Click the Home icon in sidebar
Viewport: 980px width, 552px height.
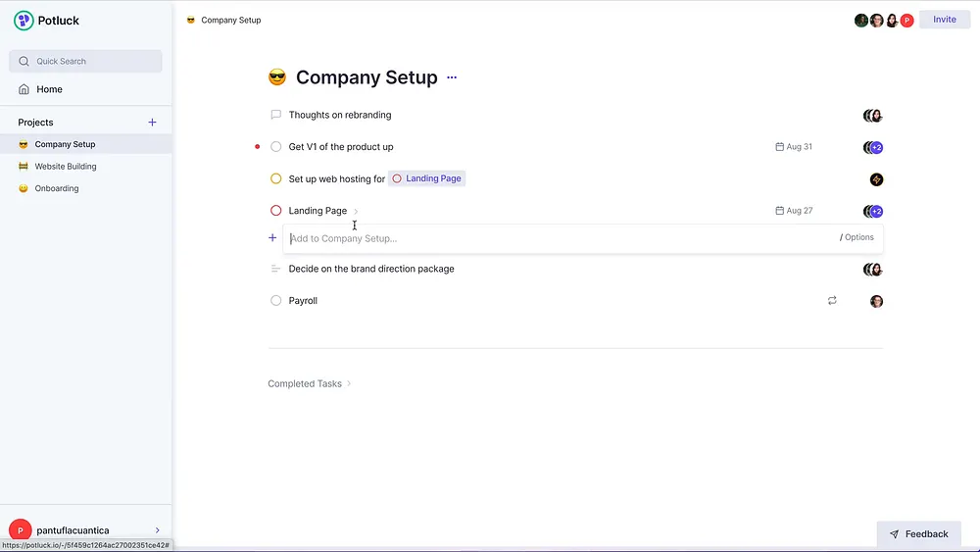pyautogui.click(x=24, y=89)
